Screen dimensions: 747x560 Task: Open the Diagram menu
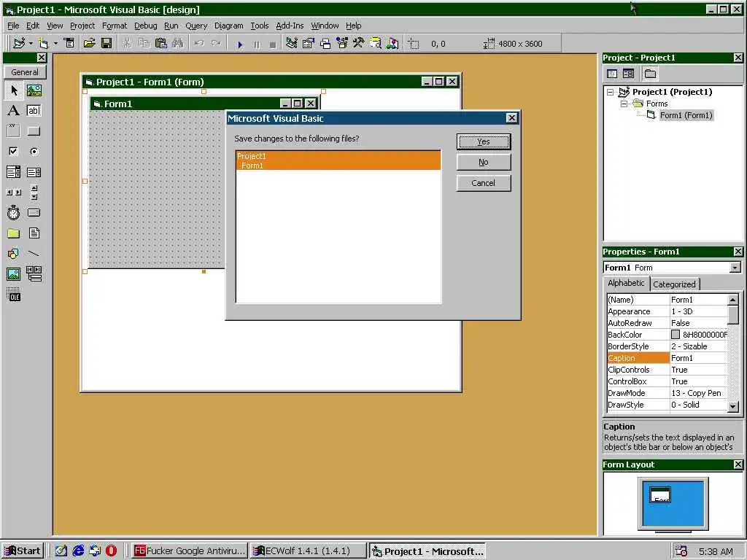228,26
